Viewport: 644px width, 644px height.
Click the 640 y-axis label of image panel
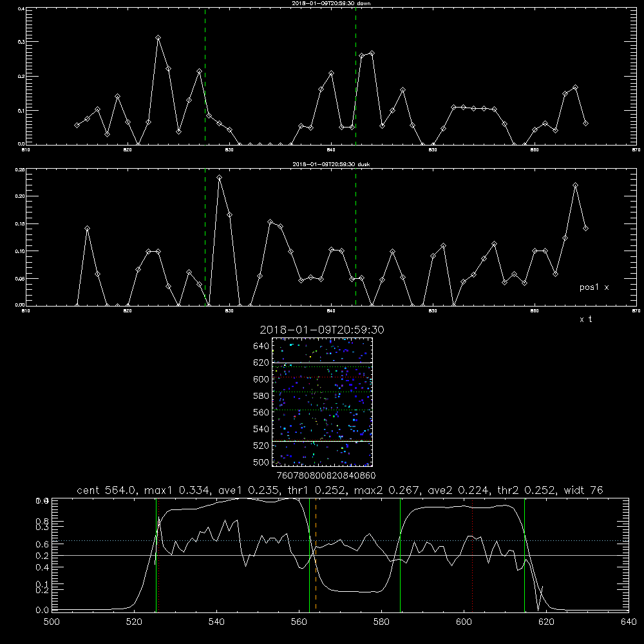(x=261, y=346)
